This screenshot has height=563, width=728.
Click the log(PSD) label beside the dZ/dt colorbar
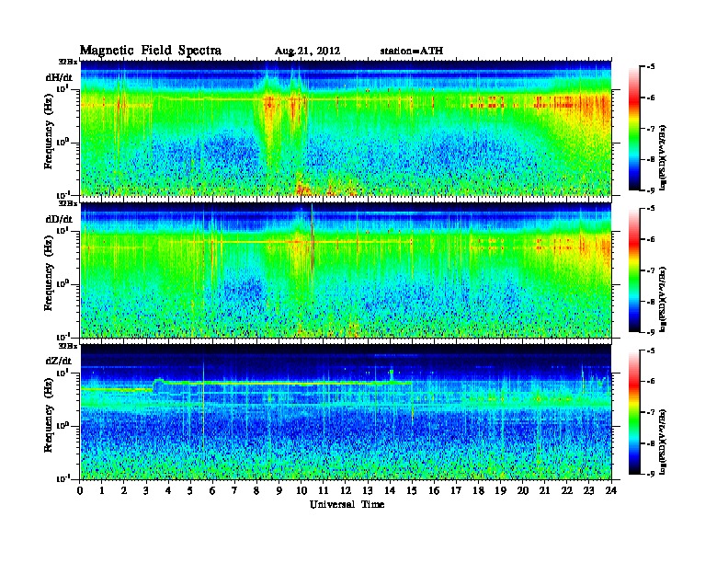[x=664, y=441]
